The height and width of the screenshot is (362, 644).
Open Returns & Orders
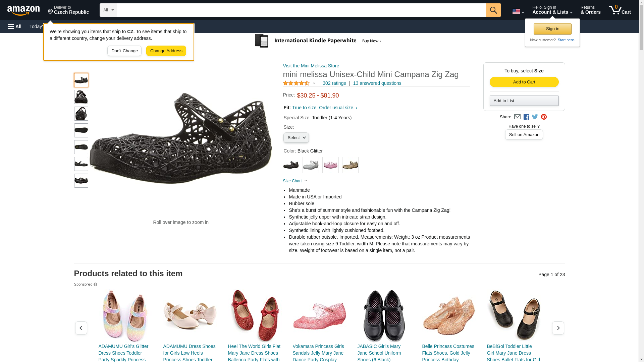tap(590, 10)
